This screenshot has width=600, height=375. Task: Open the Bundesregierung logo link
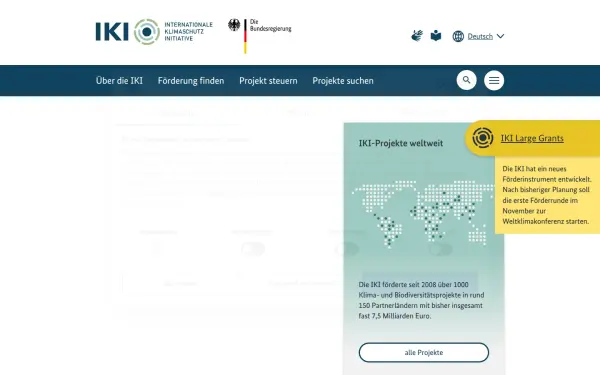260,36
